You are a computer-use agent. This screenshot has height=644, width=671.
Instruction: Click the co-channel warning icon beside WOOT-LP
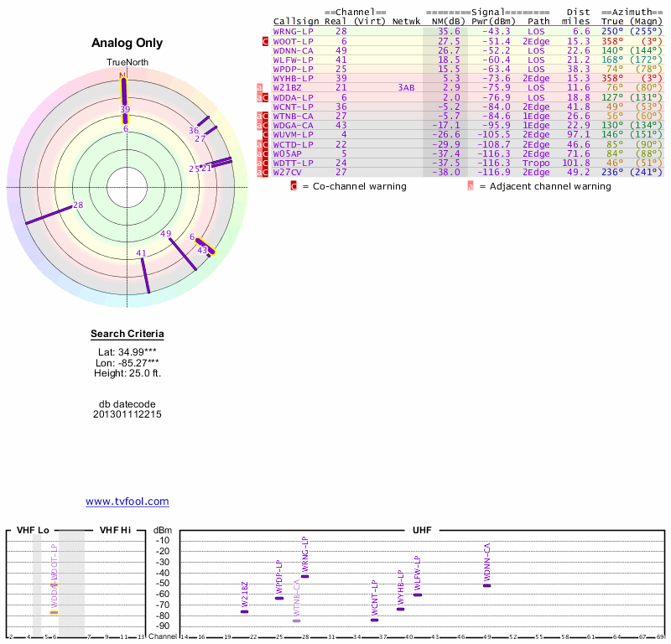[266, 40]
